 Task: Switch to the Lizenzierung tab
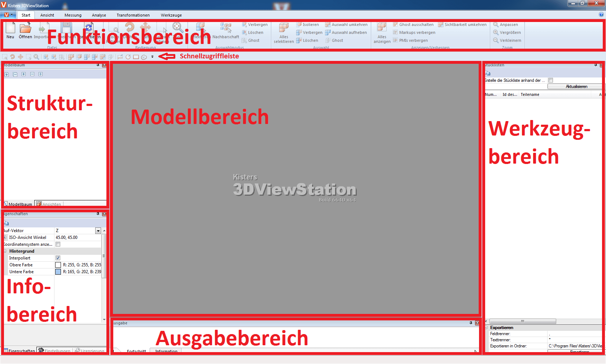coord(89,351)
